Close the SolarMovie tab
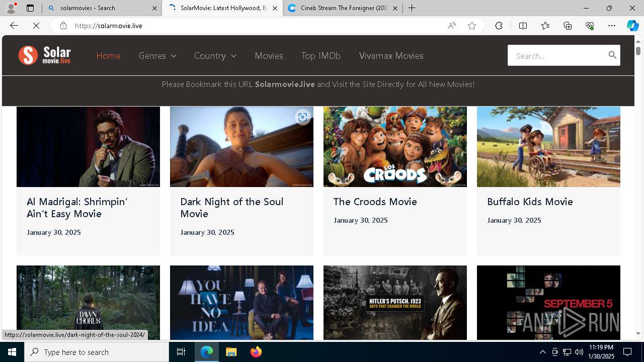The image size is (644, 362). [275, 8]
